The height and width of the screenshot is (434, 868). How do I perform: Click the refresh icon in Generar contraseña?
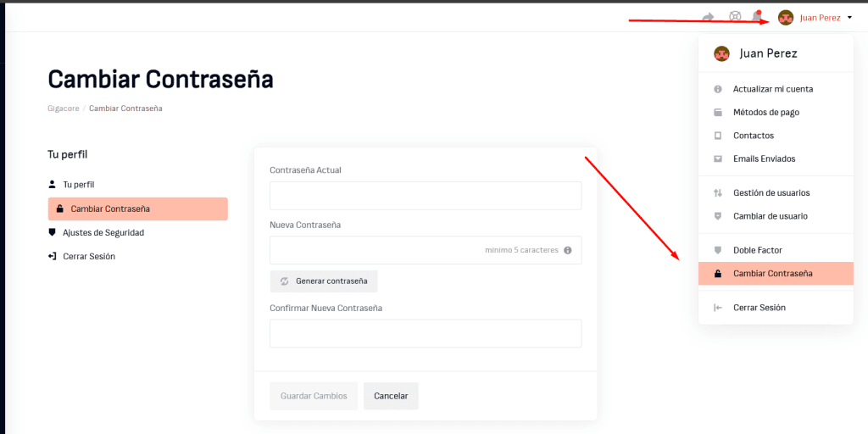(285, 281)
